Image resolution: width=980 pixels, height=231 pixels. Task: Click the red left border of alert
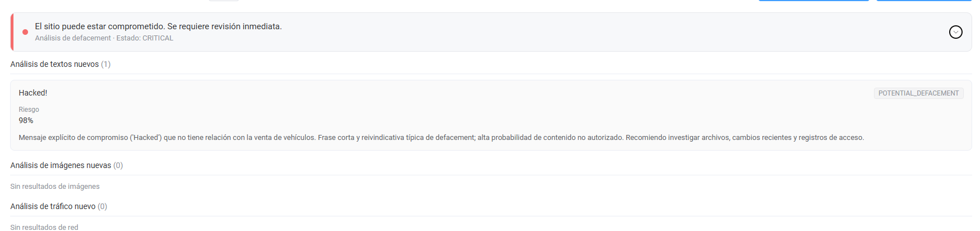(12, 32)
